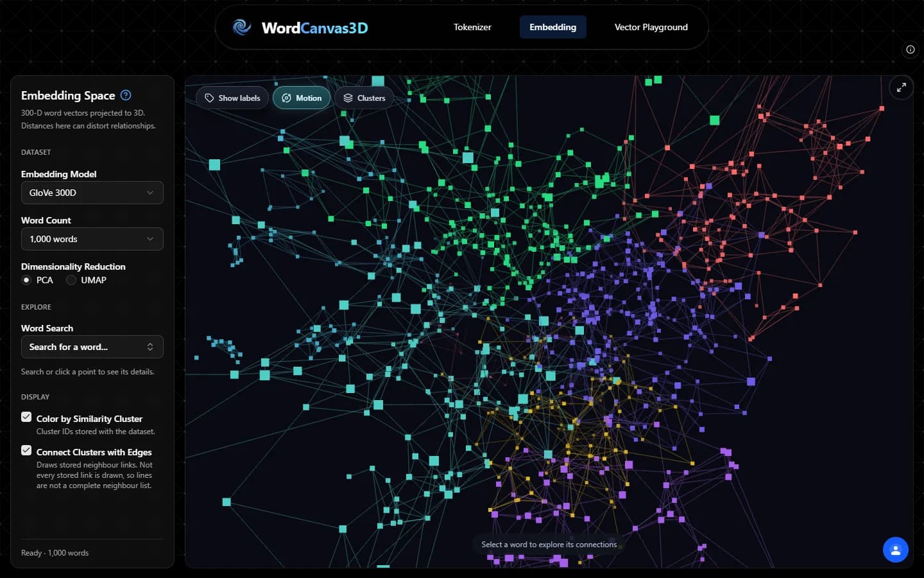The height and width of the screenshot is (578, 924).
Task: Click the Select a word to explore hint
Action: click(549, 545)
